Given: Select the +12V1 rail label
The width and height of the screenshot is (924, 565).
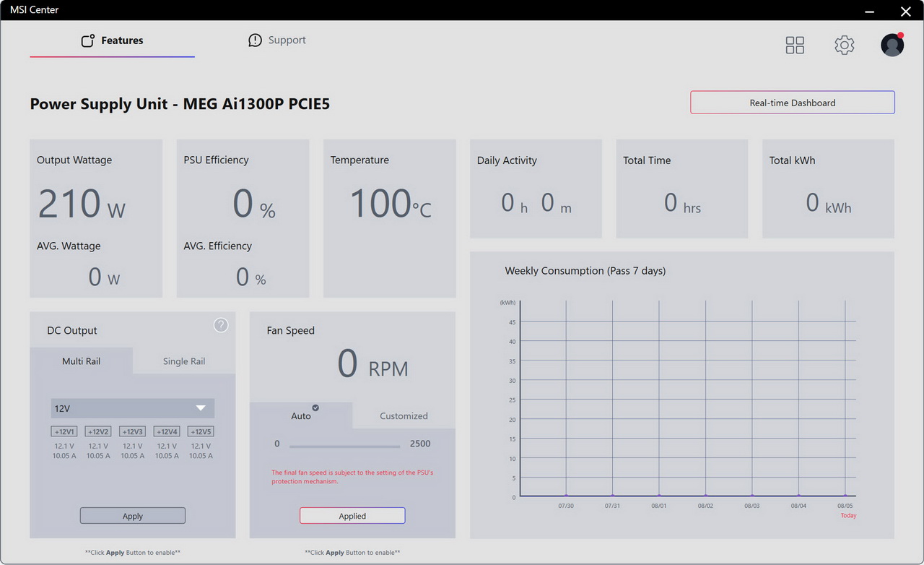Looking at the screenshot, I should 64,431.
